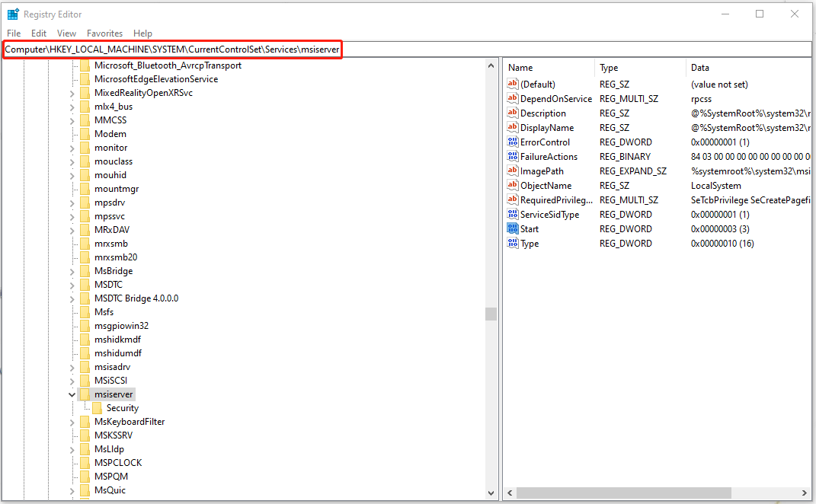The width and height of the screenshot is (816, 504).
Task: Open the File menu
Action: tap(14, 33)
